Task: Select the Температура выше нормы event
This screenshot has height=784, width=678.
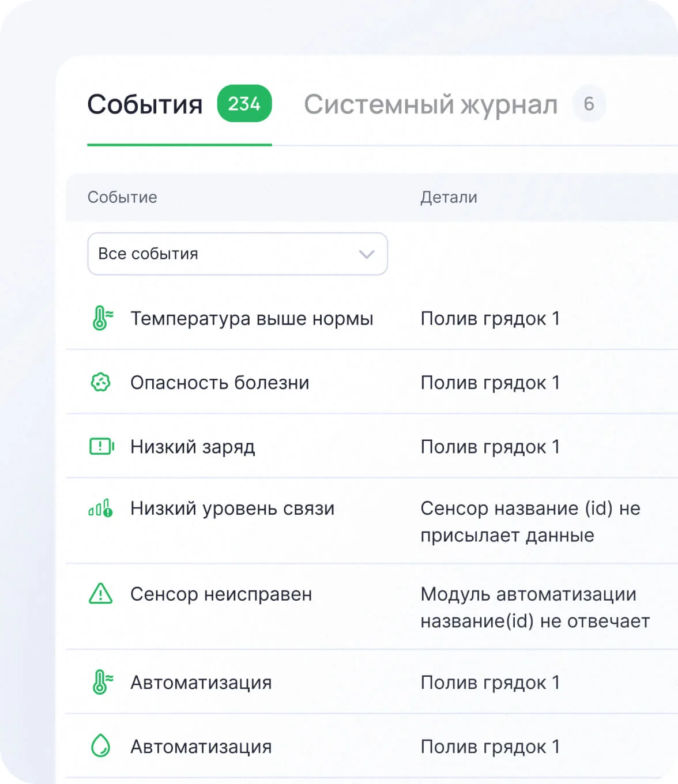Action: point(252,318)
